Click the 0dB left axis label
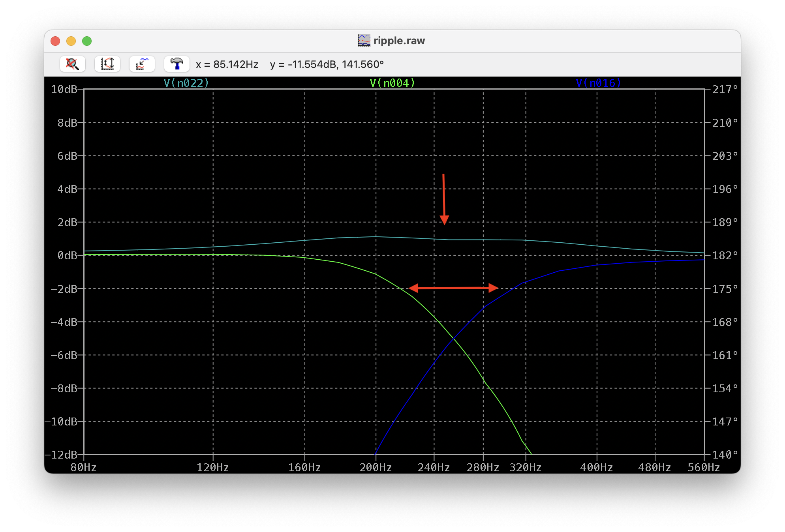This screenshot has height=532, width=785. point(67,255)
